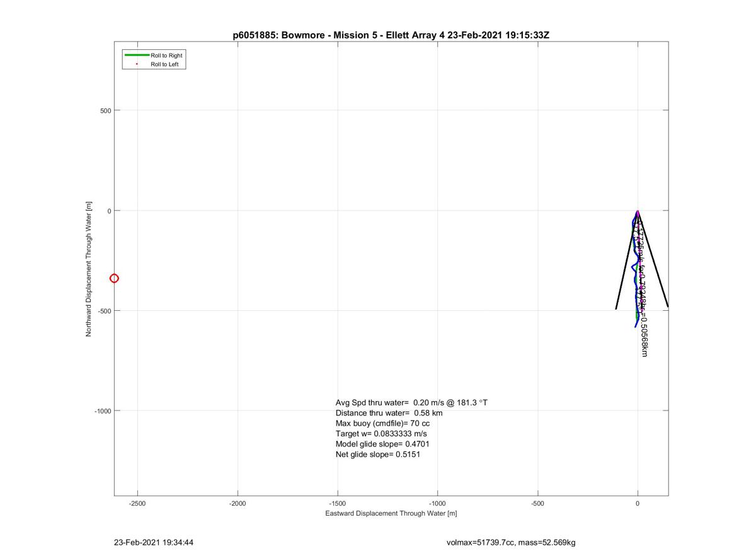Click the x-axis label "Eastward Displacement Through Water [m]"

[x=391, y=513]
